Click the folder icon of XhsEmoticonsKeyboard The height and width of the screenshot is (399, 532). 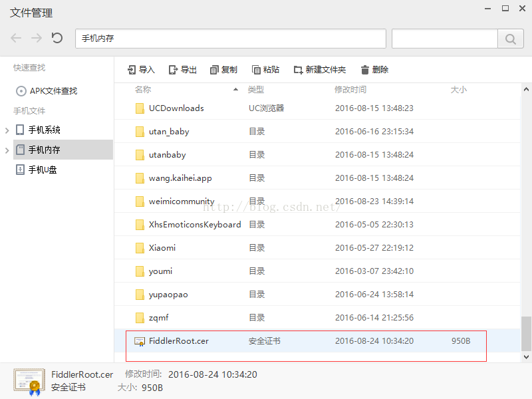(140, 225)
